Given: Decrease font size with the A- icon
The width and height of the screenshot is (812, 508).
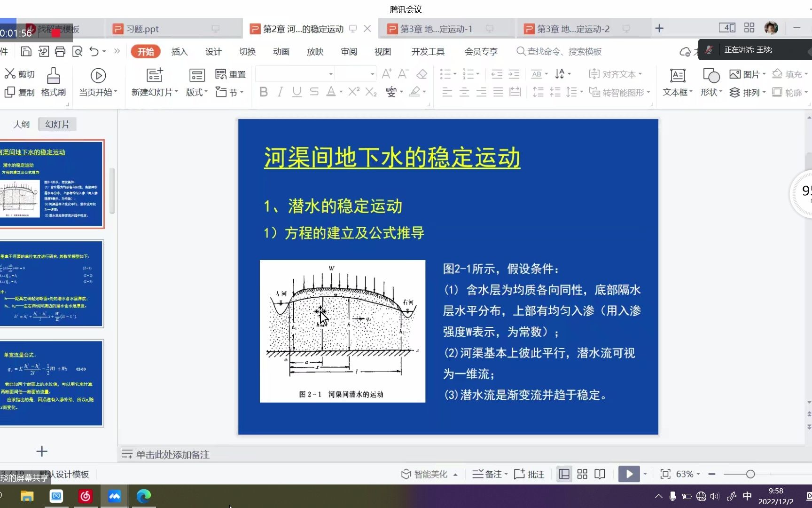Looking at the screenshot, I should click(404, 74).
